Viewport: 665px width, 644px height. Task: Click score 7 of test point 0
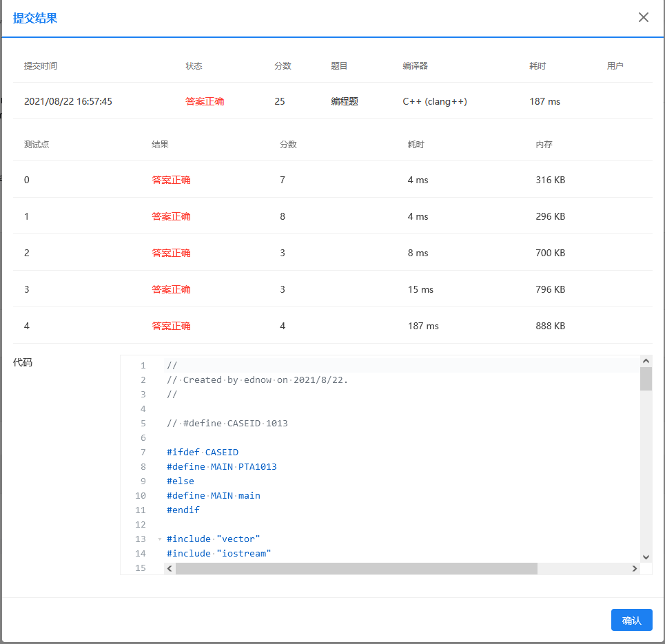point(283,180)
